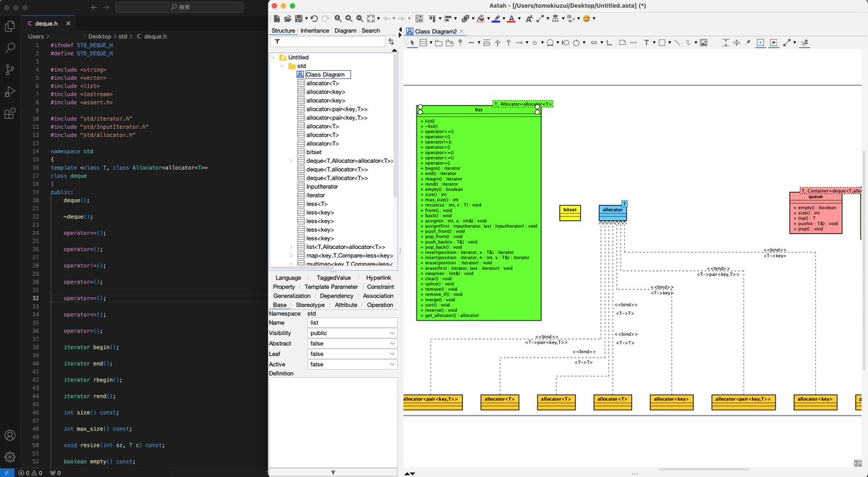This screenshot has height=477, width=868.
Task: Save the project using the Save icon
Action: tap(299, 18)
